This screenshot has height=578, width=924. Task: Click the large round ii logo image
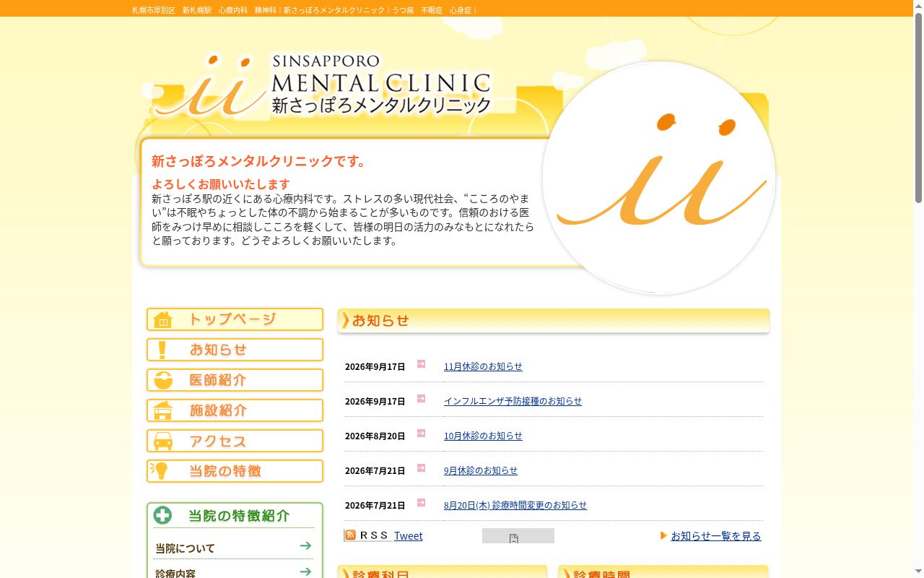(658, 178)
